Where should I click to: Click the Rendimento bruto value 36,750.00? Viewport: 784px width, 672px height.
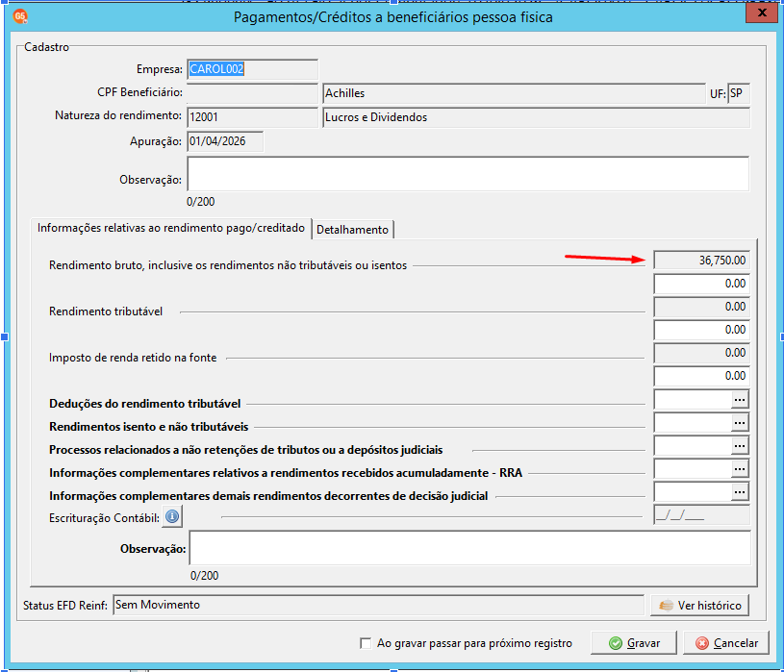pyautogui.click(x=701, y=261)
